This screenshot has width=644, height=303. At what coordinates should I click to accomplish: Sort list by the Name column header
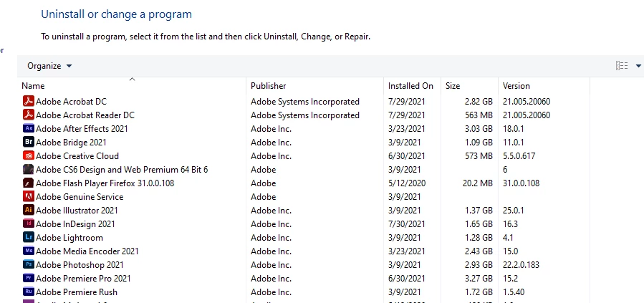tap(33, 86)
